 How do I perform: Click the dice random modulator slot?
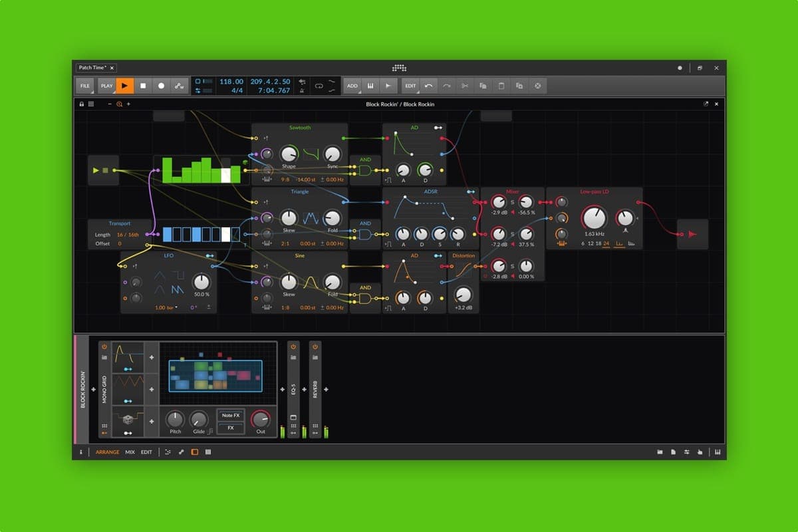[x=128, y=421]
